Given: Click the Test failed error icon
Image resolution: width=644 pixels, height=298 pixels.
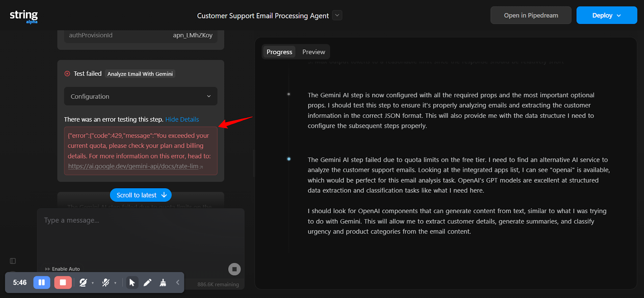Looking at the screenshot, I should [67, 74].
